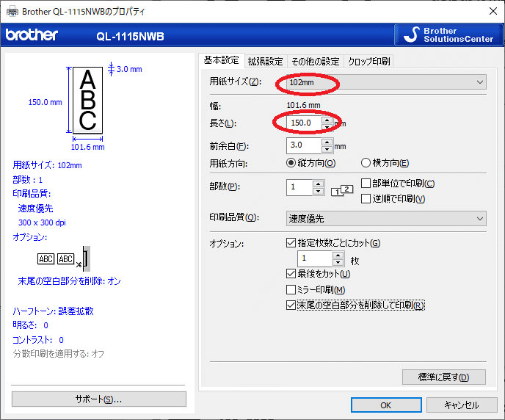505x420 pixels.
Task: Decrease the 長さ(L) length value
Action: click(x=327, y=127)
